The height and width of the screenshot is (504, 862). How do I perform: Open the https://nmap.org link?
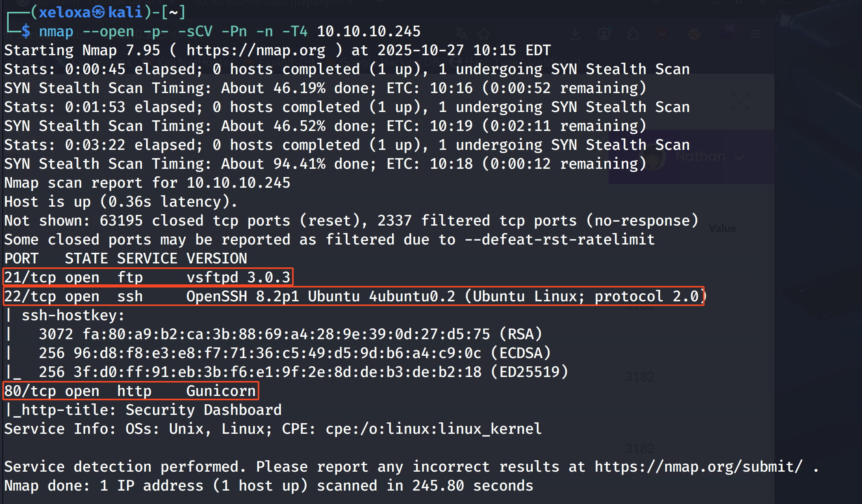tap(256, 50)
